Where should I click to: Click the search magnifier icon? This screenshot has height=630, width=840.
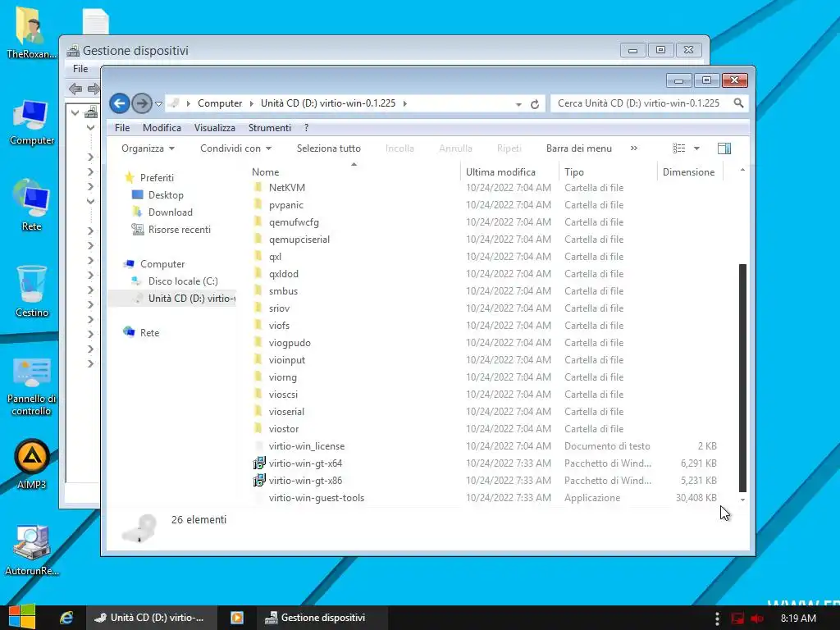pyautogui.click(x=738, y=103)
